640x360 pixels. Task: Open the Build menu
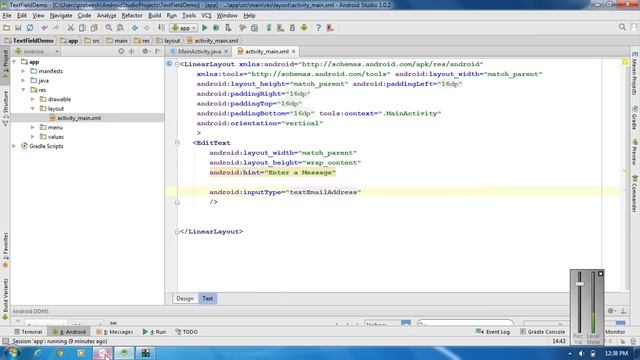(x=154, y=16)
